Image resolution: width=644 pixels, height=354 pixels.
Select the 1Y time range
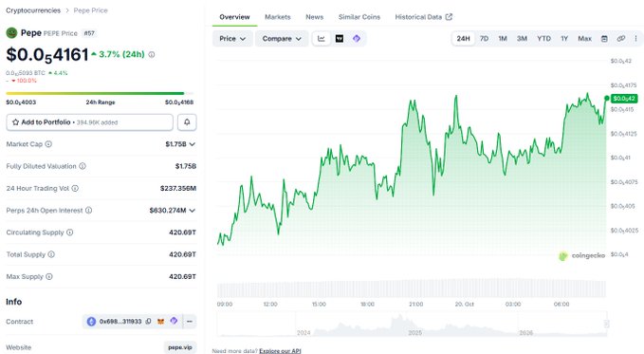point(564,39)
